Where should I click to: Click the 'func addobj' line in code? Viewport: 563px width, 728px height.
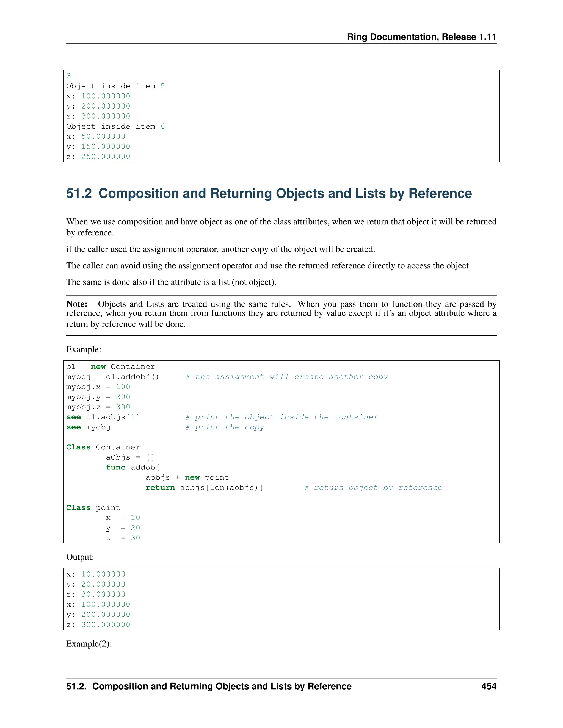pyautogui.click(x=133, y=467)
